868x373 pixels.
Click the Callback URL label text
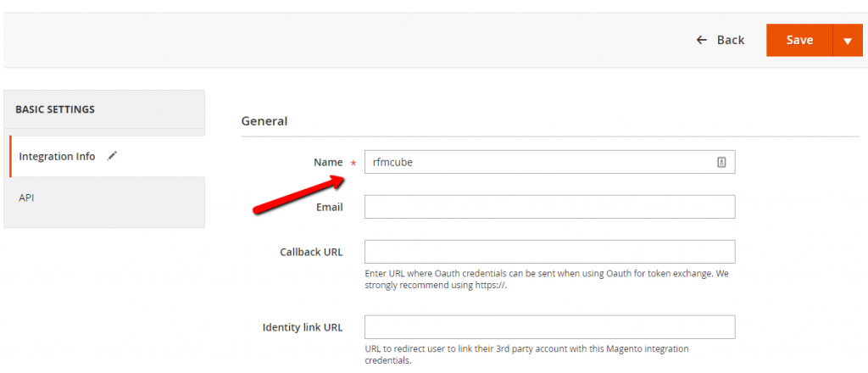(x=311, y=252)
